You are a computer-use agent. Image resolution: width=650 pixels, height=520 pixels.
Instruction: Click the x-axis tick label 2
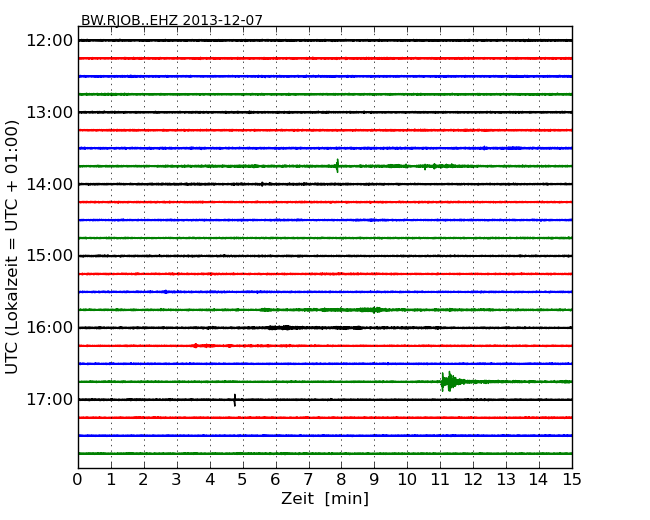(x=144, y=480)
